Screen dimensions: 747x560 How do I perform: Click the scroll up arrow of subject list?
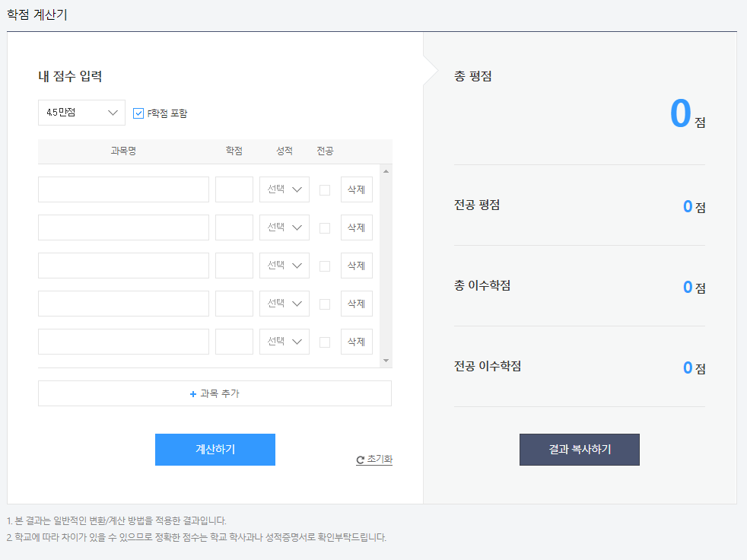[386, 171]
